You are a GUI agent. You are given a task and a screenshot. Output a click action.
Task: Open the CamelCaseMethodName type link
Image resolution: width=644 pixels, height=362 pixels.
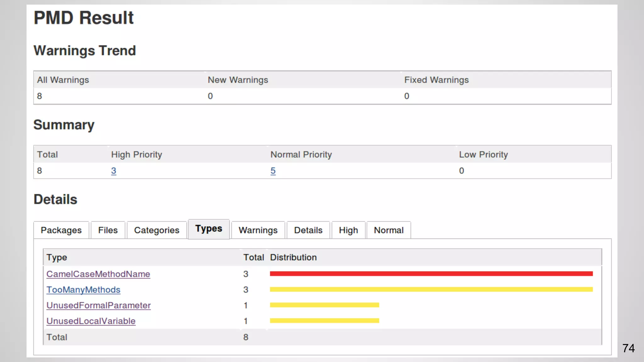tap(98, 274)
